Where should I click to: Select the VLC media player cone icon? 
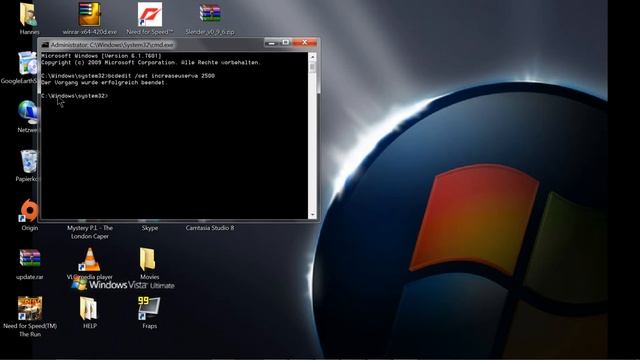coord(90,259)
